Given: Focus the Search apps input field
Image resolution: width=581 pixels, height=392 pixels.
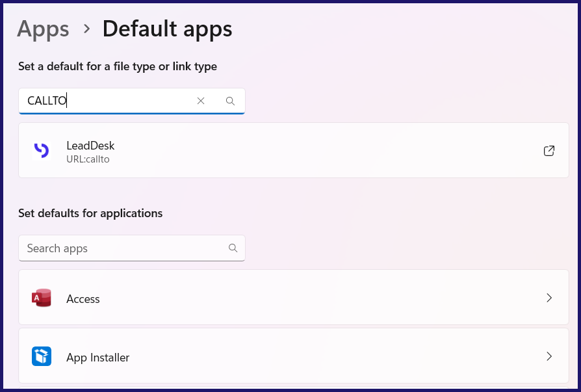Looking at the screenshot, I should 132,248.
